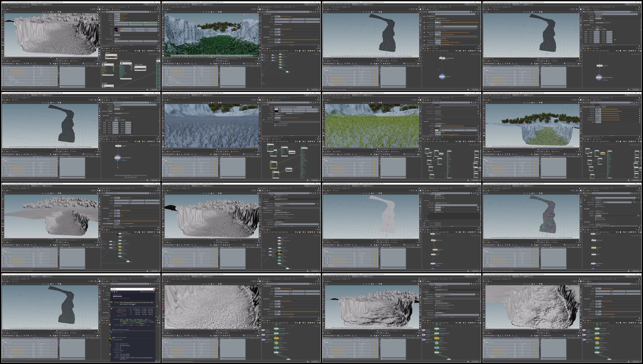Select the large color_correct2 node beside image4
This screenshot has width=643, height=364.
[x=126, y=71]
